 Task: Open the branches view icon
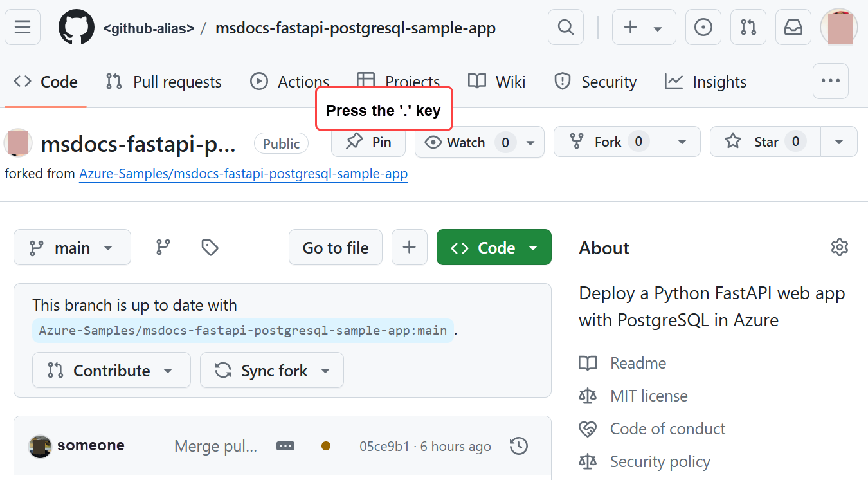(163, 247)
